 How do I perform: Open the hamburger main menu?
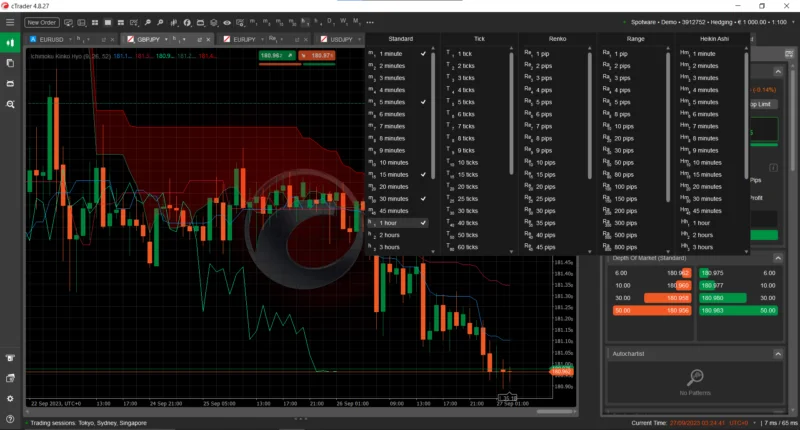10,21
